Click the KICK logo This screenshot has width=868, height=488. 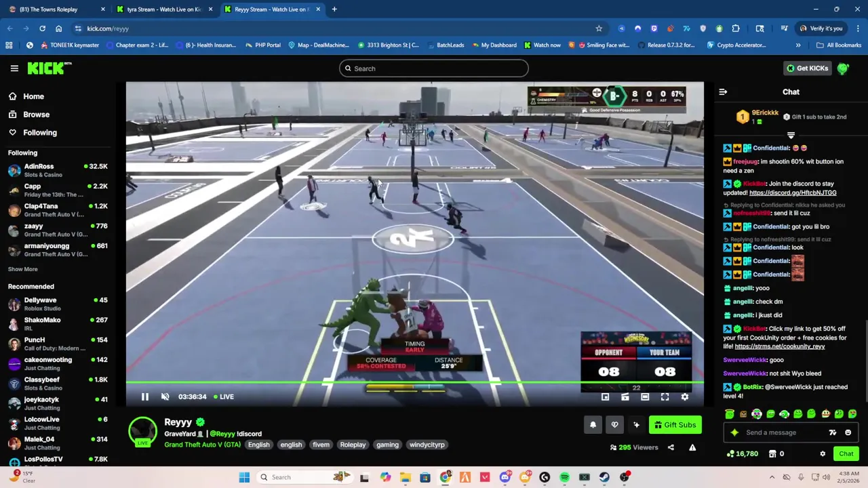click(49, 68)
